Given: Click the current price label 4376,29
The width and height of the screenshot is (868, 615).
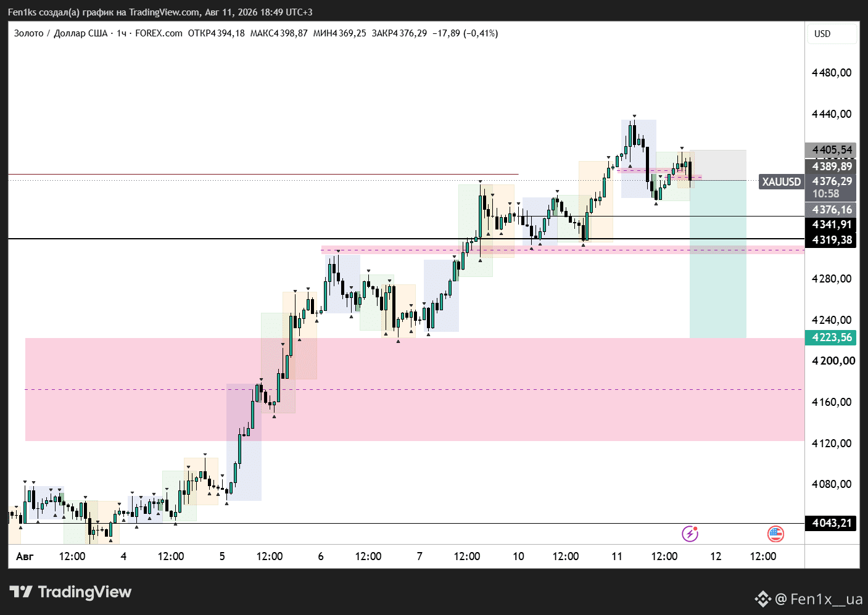Looking at the screenshot, I should pyautogui.click(x=831, y=181).
